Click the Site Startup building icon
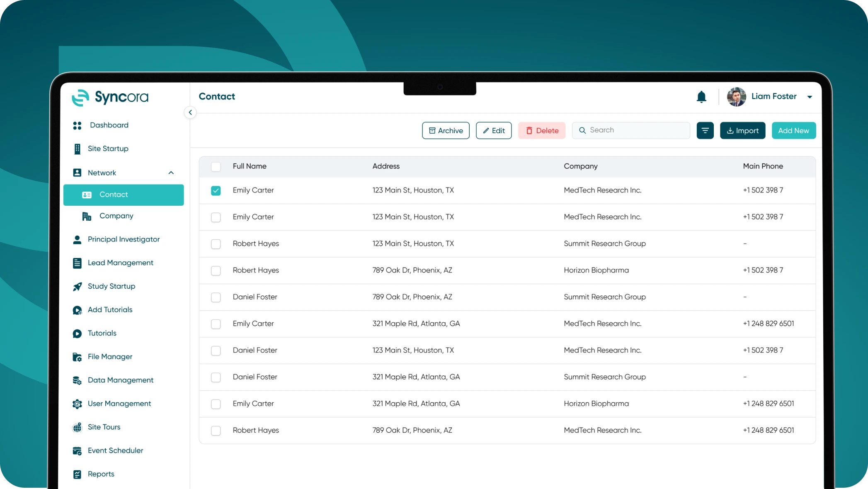This screenshot has width=868, height=489. point(77,149)
